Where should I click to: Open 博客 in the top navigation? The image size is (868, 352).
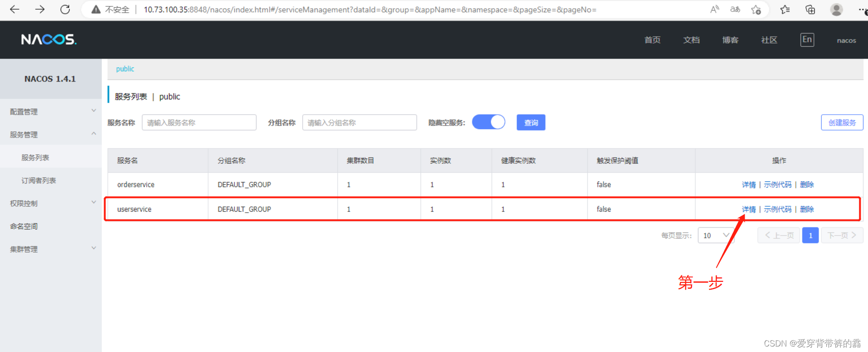(730, 40)
